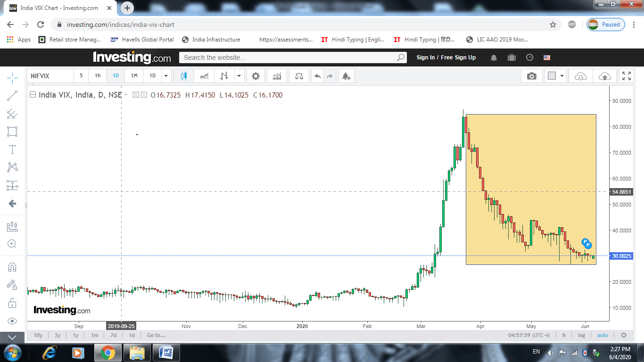
Task: Take a chart snapshot with camera
Action: 532,76
